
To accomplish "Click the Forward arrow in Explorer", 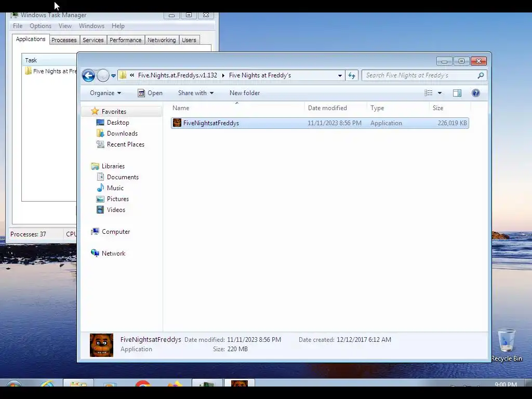I will [x=103, y=75].
